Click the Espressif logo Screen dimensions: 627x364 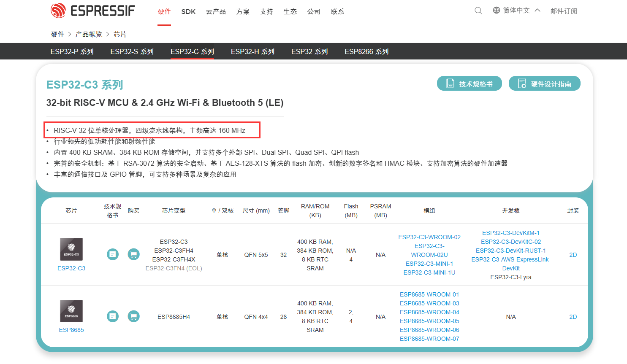pyautogui.click(x=92, y=11)
